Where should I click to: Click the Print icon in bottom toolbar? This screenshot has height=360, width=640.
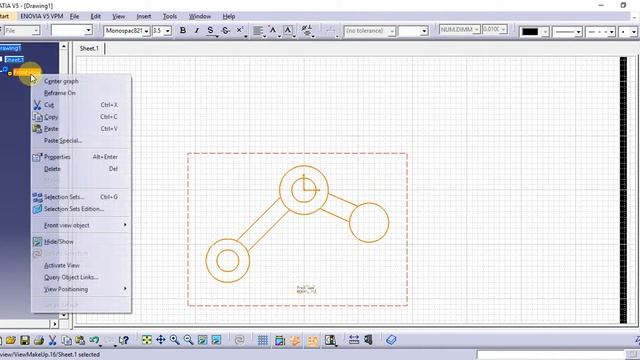39,340
